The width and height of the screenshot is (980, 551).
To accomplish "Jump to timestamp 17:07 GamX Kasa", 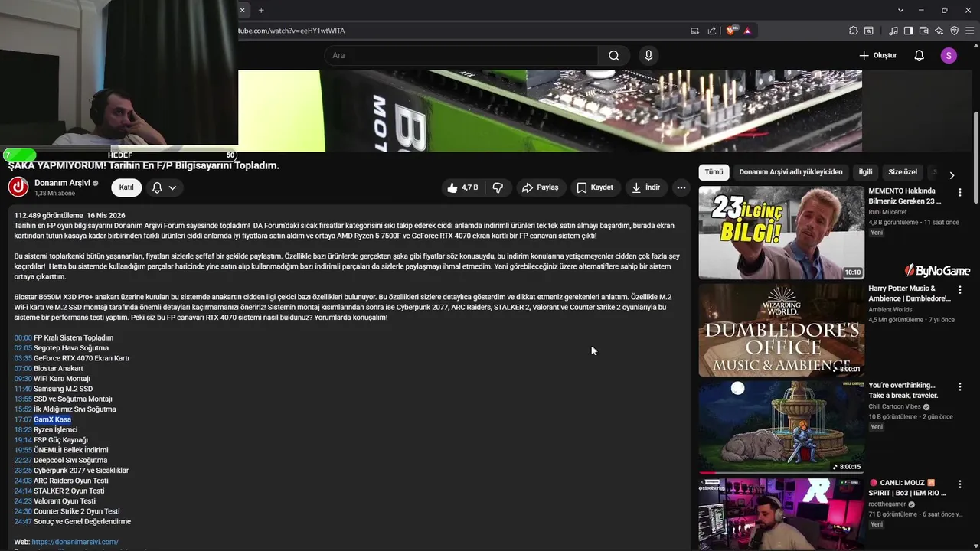I will (23, 419).
